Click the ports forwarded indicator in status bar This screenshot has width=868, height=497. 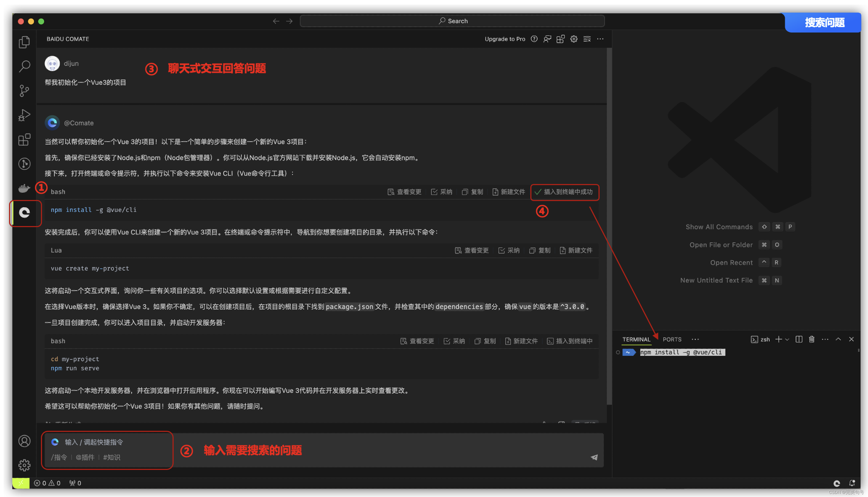tap(75, 483)
